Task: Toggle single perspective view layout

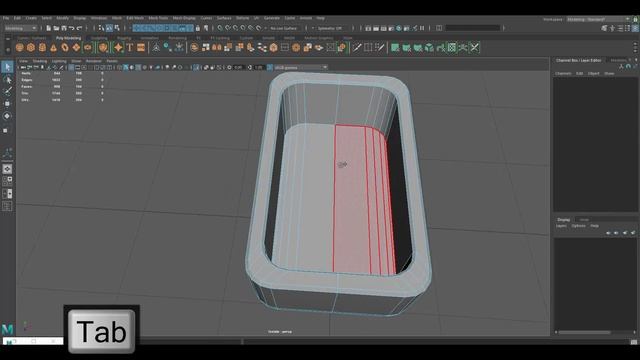Action: coord(7,169)
